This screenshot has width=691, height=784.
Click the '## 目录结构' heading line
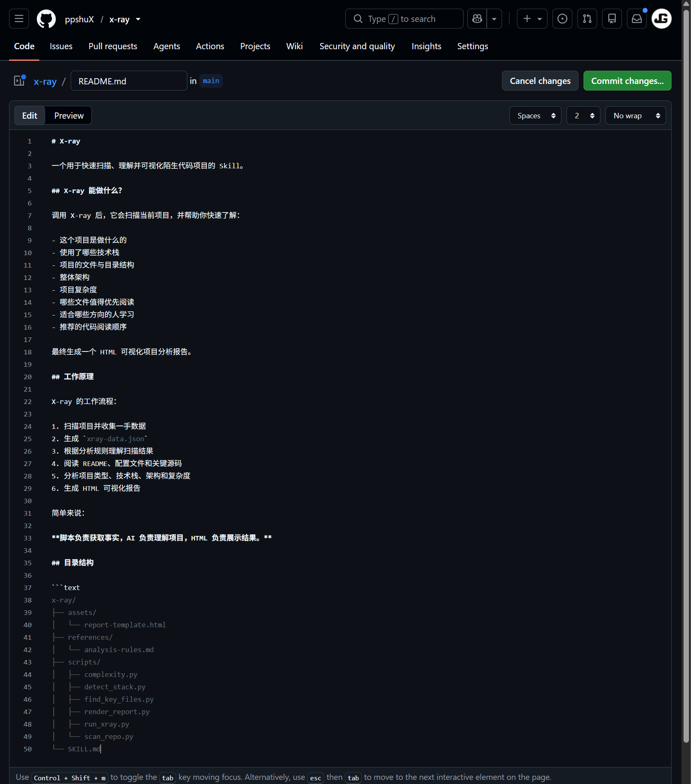tap(72, 563)
